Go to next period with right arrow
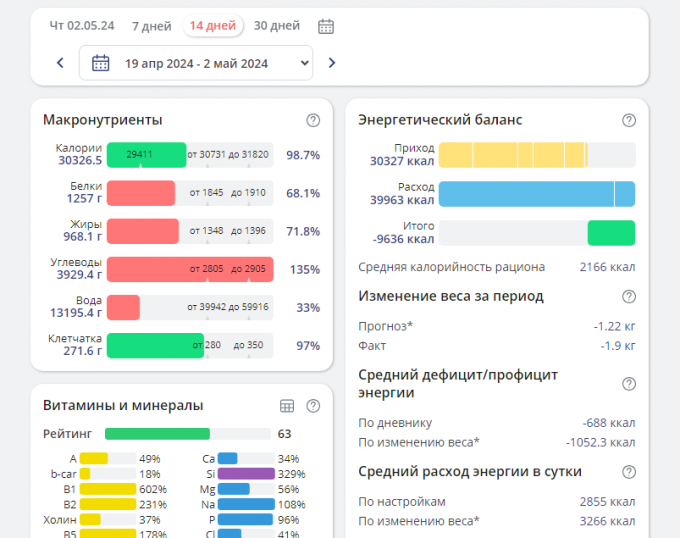This screenshot has width=680, height=538. click(x=332, y=63)
